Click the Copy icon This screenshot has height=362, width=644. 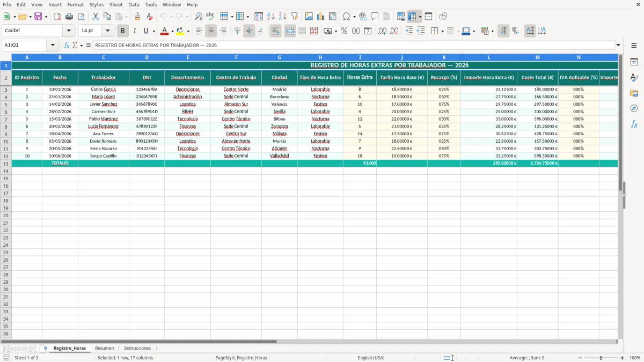pos(107,17)
